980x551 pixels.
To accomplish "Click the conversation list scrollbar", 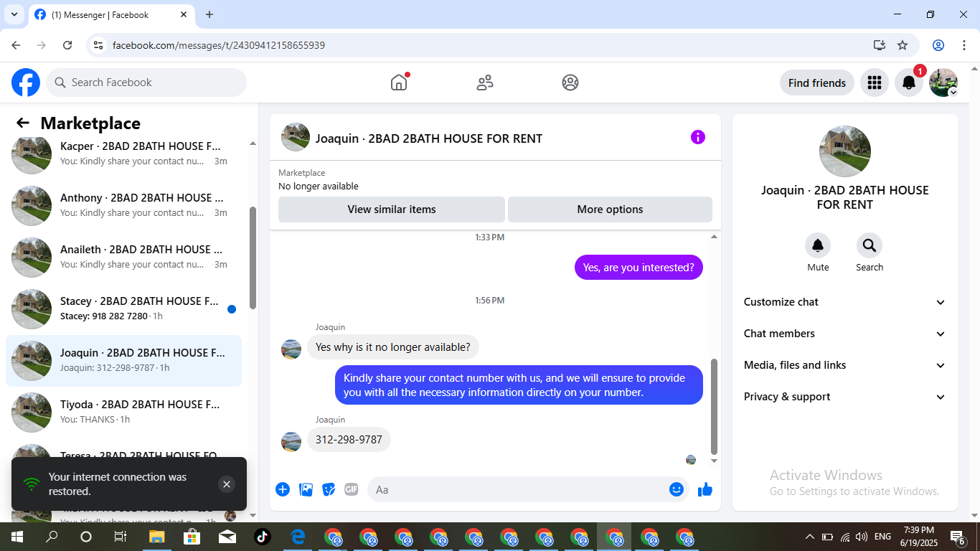I will pyautogui.click(x=253, y=258).
